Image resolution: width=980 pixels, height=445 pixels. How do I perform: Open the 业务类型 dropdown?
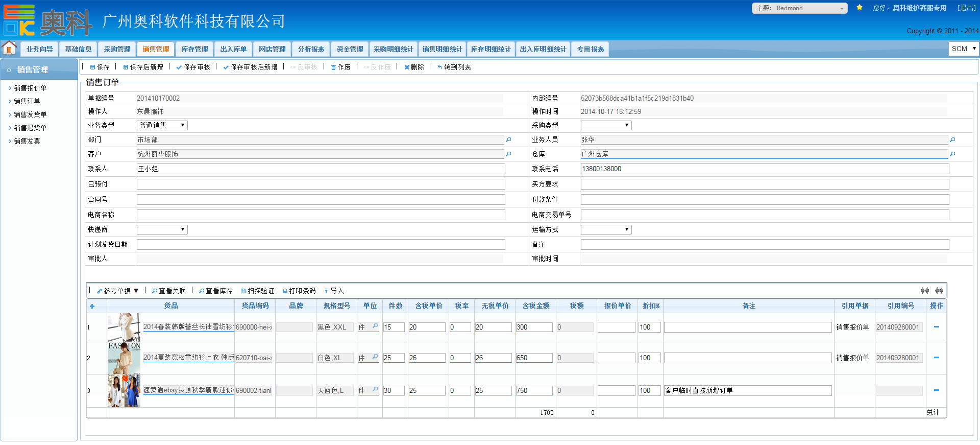coord(162,125)
